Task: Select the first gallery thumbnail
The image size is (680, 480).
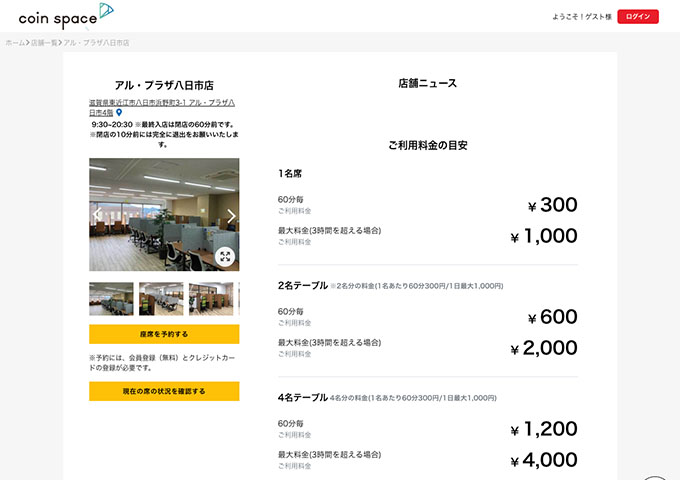Action: point(111,299)
